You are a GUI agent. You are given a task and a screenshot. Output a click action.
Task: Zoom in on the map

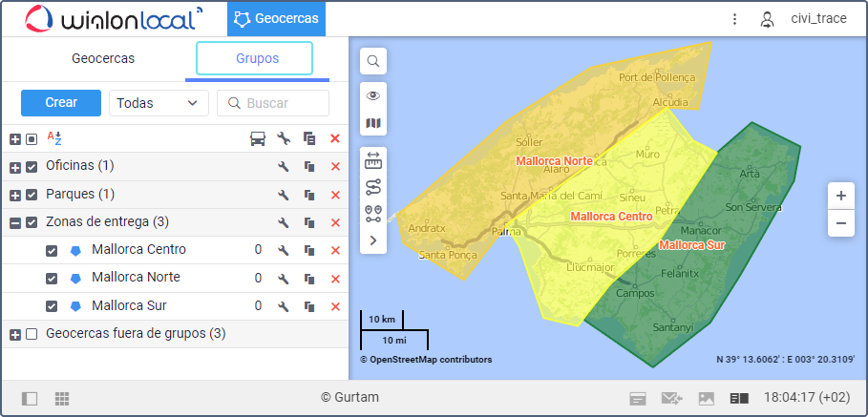click(x=840, y=196)
